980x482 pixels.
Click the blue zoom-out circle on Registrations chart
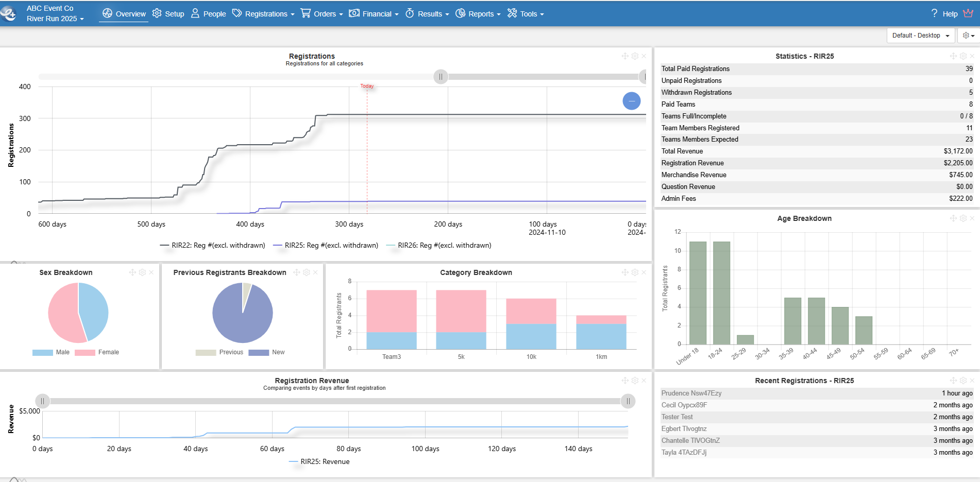point(631,101)
